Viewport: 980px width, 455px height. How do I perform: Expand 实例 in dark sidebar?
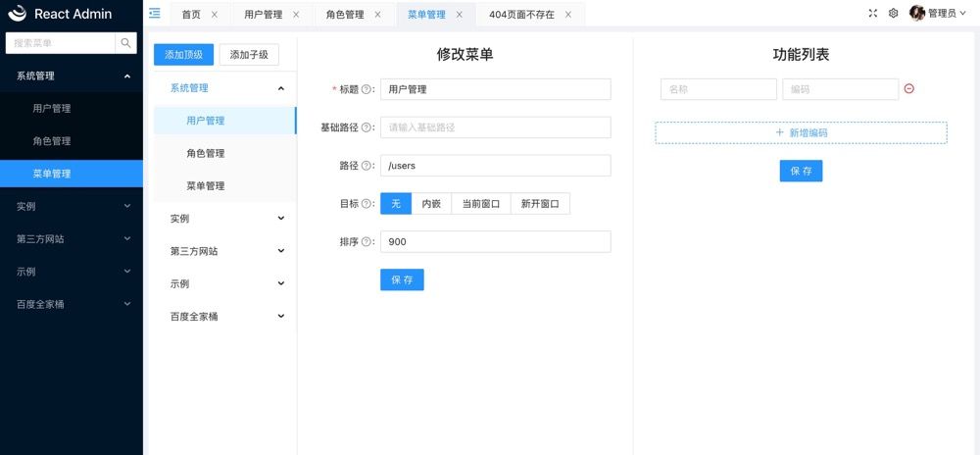(x=72, y=206)
